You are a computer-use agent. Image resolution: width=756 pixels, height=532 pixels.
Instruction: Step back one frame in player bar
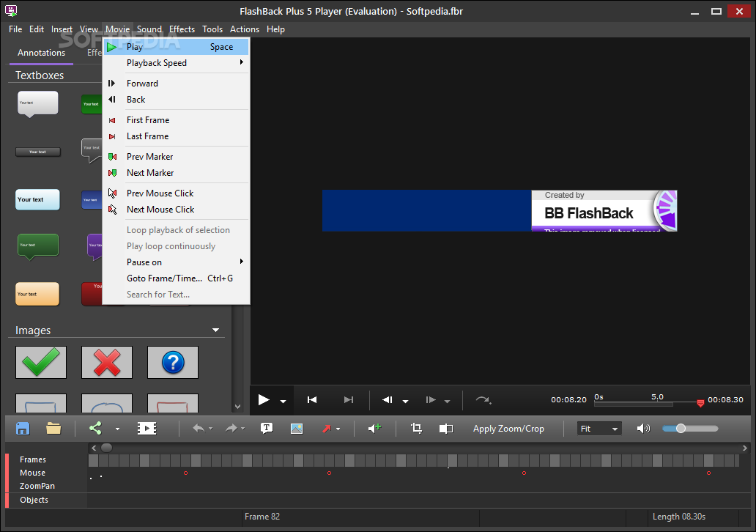388,400
